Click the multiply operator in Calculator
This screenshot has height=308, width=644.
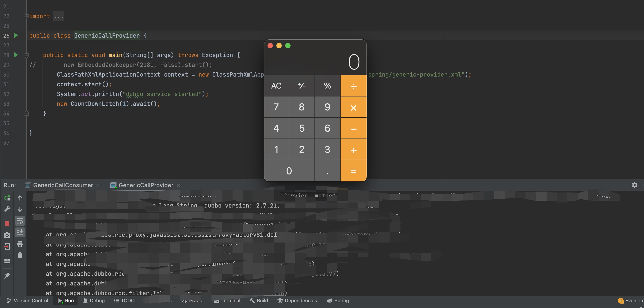point(353,107)
